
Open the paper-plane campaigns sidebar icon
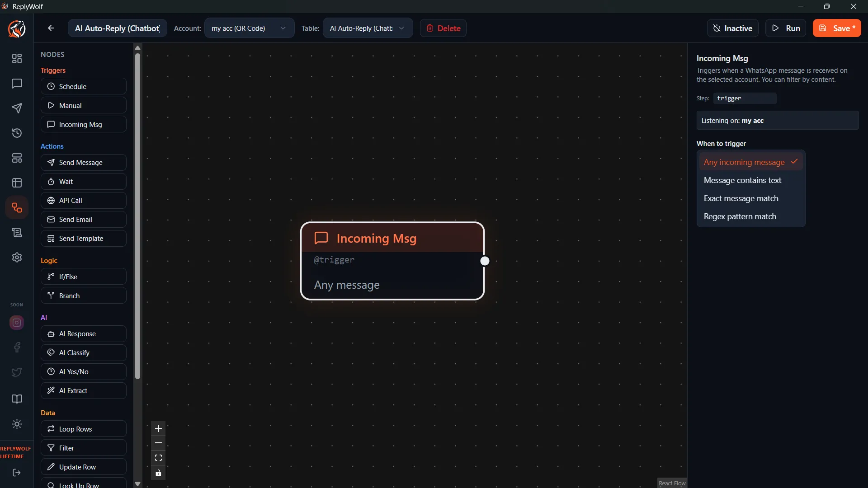click(x=17, y=108)
